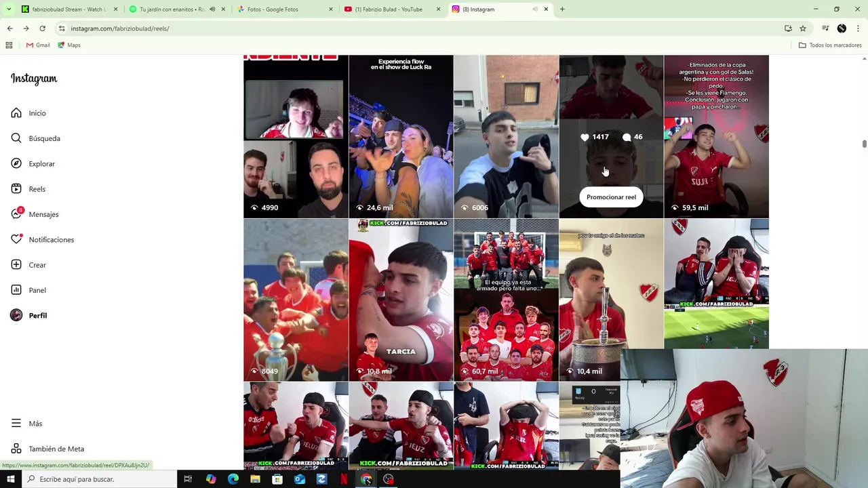This screenshot has width=868, height=488.
Task: Open the team reel with 60,7 mil views
Action: pos(506,300)
